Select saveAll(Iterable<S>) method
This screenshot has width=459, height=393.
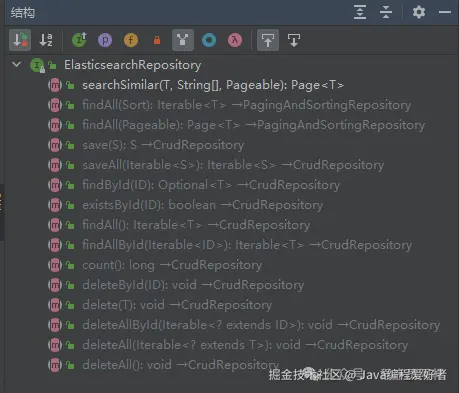point(233,165)
